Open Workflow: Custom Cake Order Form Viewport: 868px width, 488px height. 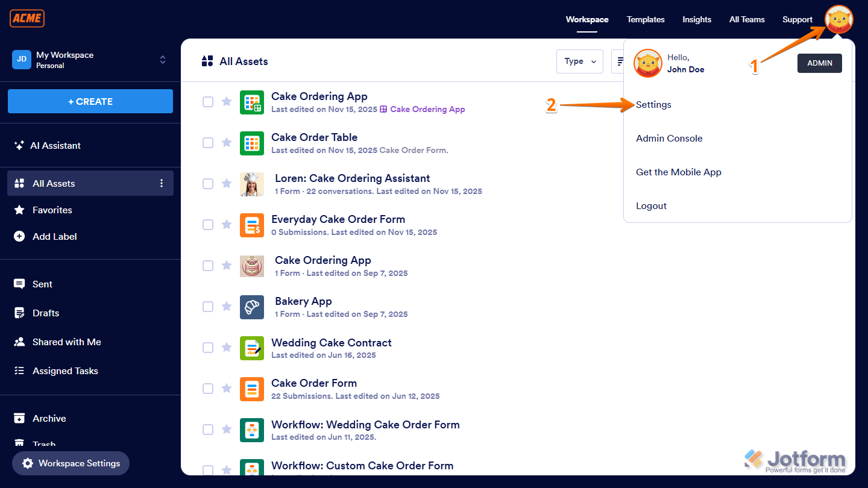point(362,466)
